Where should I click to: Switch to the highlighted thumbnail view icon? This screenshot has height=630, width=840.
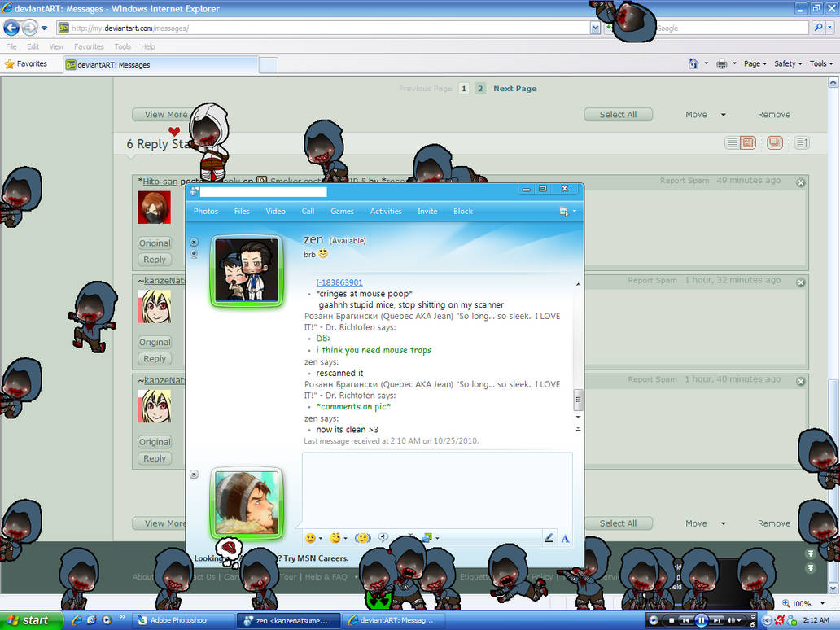click(x=748, y=142)
